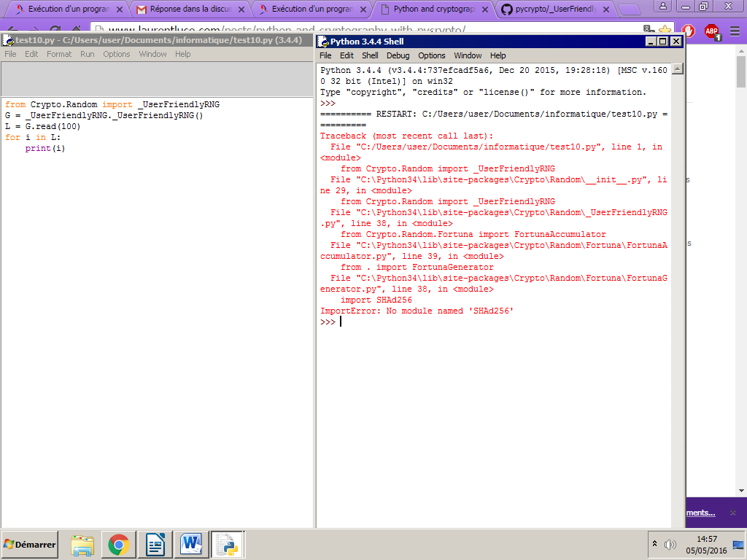Click the shell prompt input line

(x=494, y=322)
